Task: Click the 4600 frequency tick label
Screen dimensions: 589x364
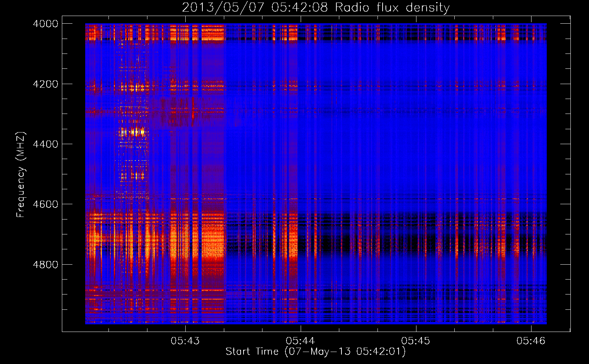Action: tap(46, 204)
